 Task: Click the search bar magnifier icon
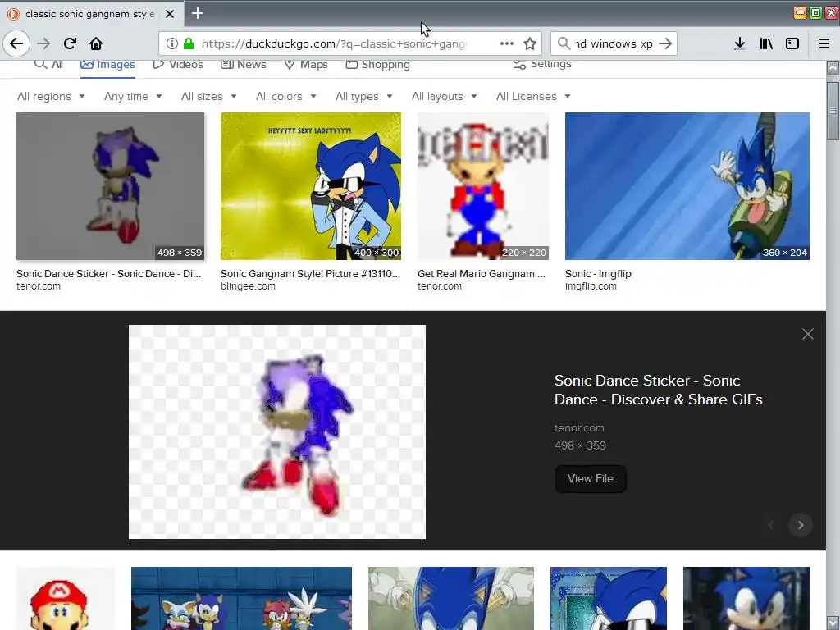click(564, 43)
